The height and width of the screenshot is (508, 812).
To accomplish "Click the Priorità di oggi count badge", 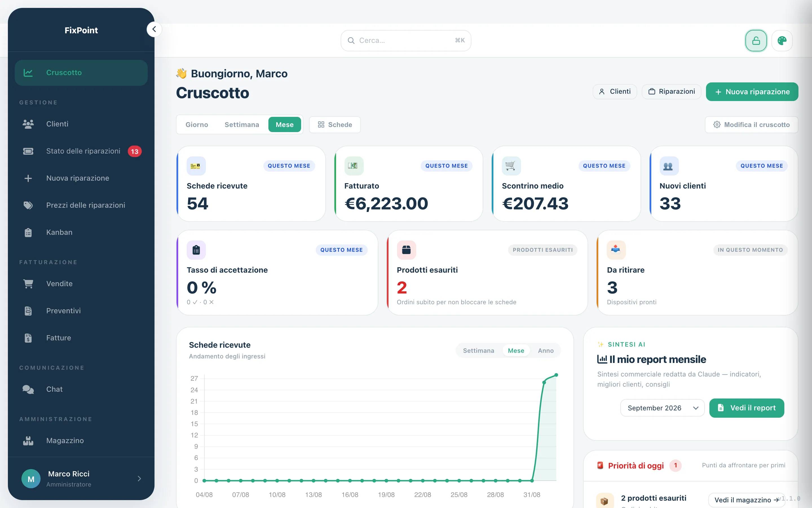I will [675, 465].
